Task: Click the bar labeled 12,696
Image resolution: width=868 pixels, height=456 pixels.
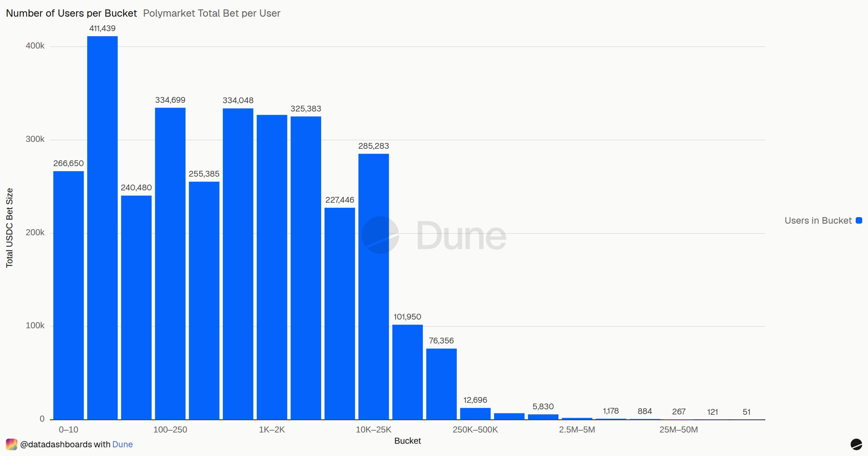Action: 475,414
